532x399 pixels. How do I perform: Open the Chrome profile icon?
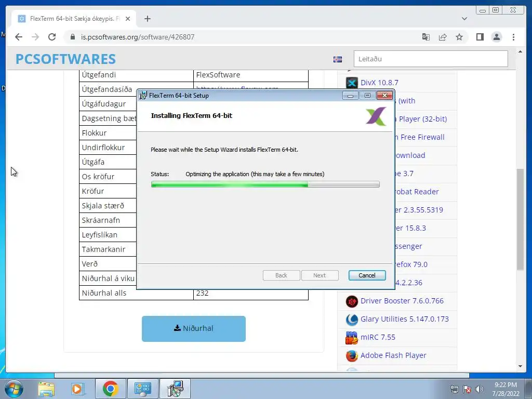point(496,37)
